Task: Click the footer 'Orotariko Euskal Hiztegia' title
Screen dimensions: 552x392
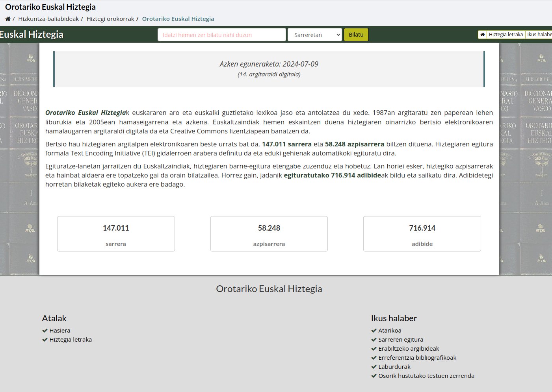Action: (269, 289)
